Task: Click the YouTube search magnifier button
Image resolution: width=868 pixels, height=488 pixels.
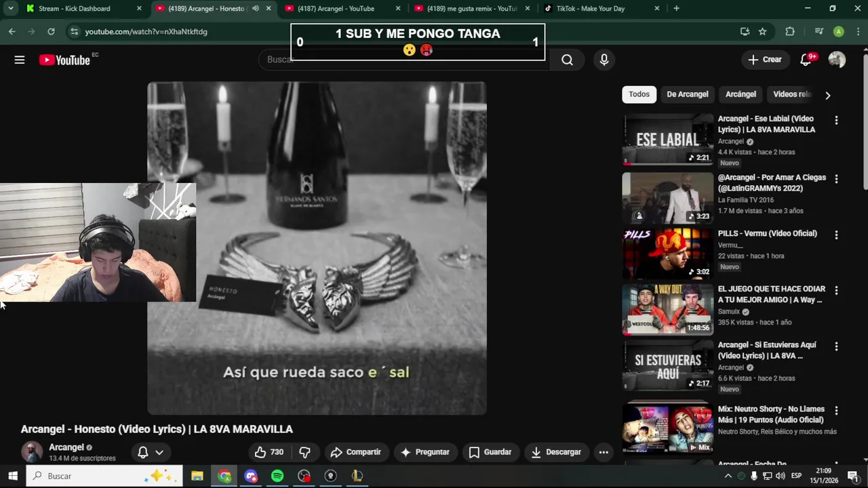Action: coord(567,60)
